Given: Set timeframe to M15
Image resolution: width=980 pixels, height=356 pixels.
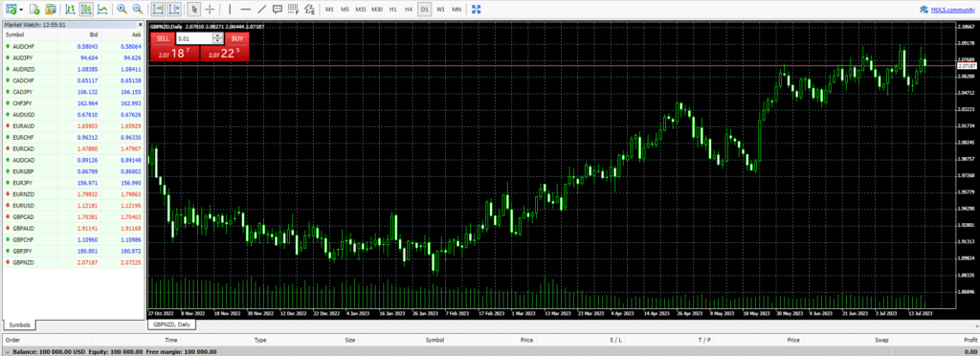Looking at the screenshot, I should pos(361,10).
